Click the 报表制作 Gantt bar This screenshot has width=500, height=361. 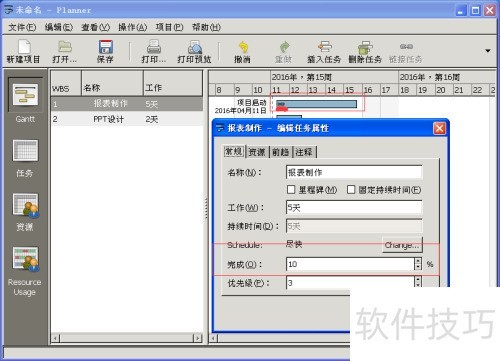pos(317,104)
